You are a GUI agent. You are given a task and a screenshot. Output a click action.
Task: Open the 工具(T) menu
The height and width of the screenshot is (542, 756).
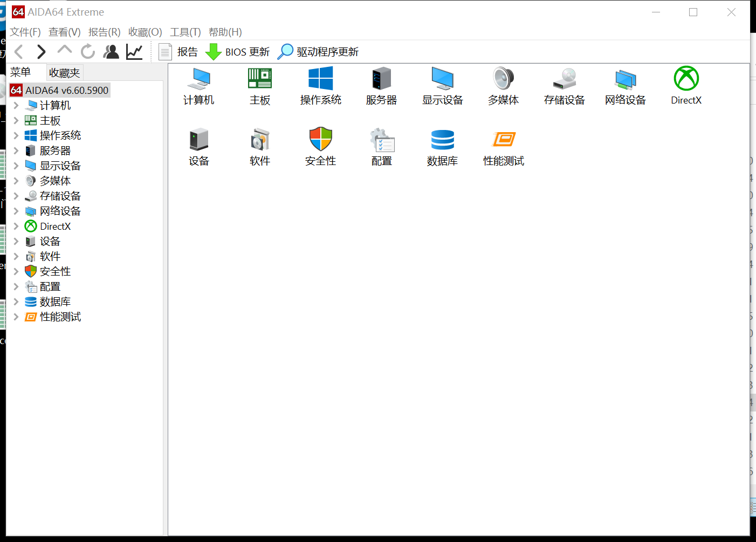click(x=185, y=32)
